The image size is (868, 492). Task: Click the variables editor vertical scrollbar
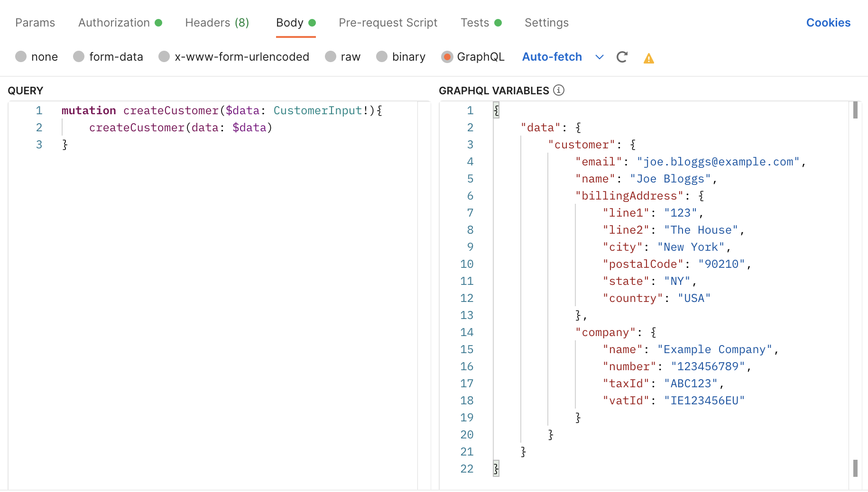(x=855, y=284)
